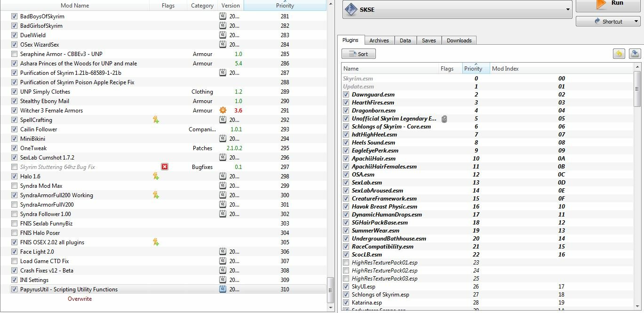Click the lightning flag icon on SpellCrafting row
Viewport: 644px width, 313px height.
[156, 120]
